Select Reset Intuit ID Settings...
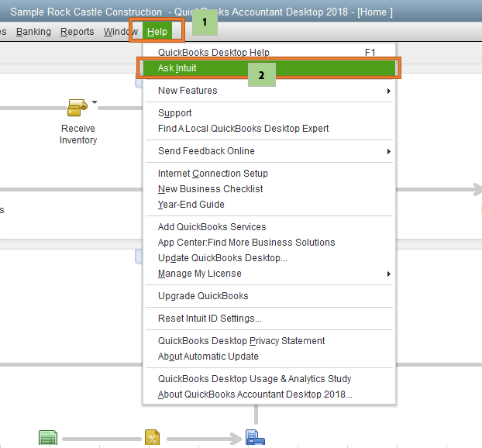 click(269, 319)
